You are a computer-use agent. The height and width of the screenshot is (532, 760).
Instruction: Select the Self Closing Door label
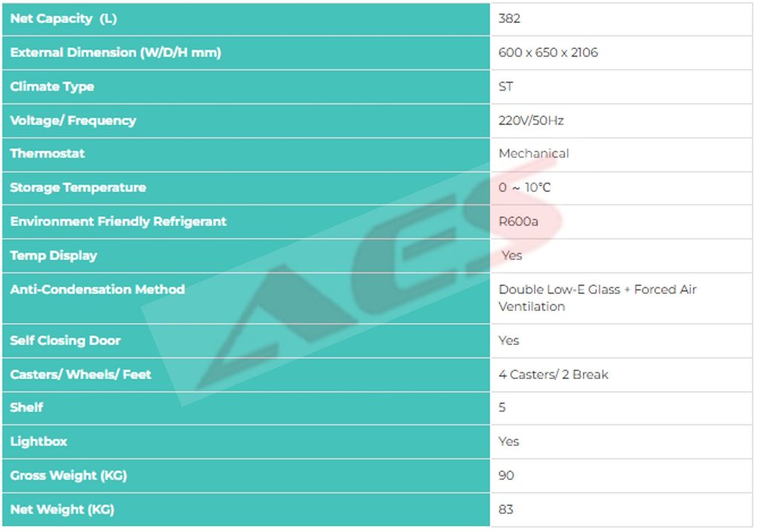click(x=65, y=341)
